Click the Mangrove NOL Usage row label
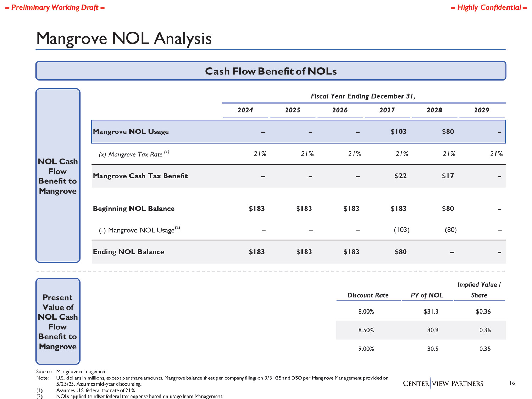The height and width of the screenshot is (399, 532). click(131, 132)
